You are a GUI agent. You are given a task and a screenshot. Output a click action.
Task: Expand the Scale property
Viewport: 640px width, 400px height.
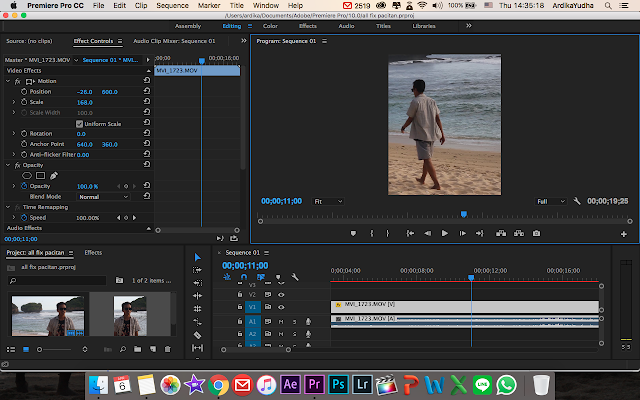point(13,102)
